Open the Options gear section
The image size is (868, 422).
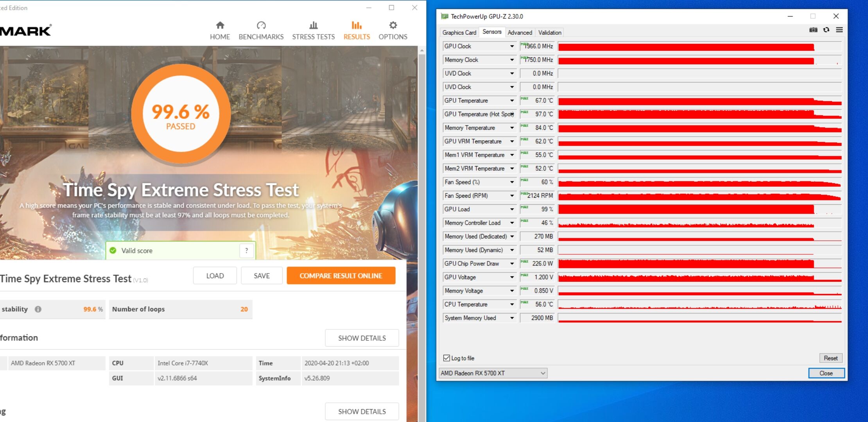click(393, 31)
